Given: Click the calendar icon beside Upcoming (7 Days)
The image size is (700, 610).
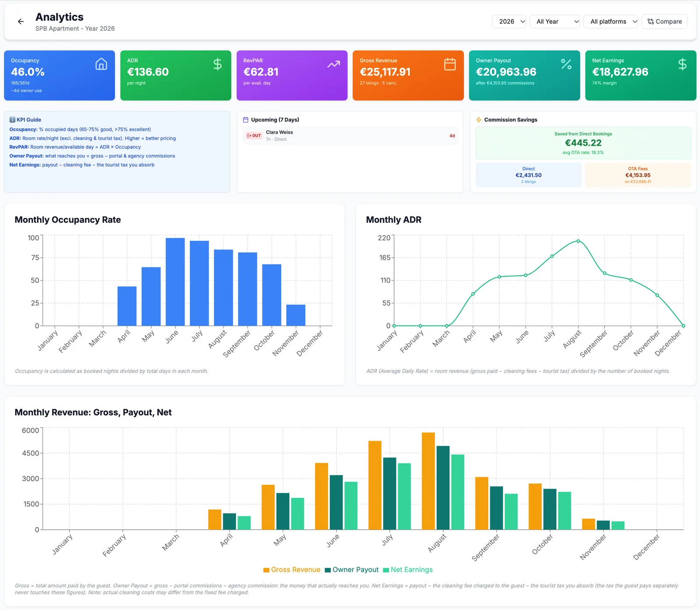Looking at the screenshot, I should [x=246, y=119].
